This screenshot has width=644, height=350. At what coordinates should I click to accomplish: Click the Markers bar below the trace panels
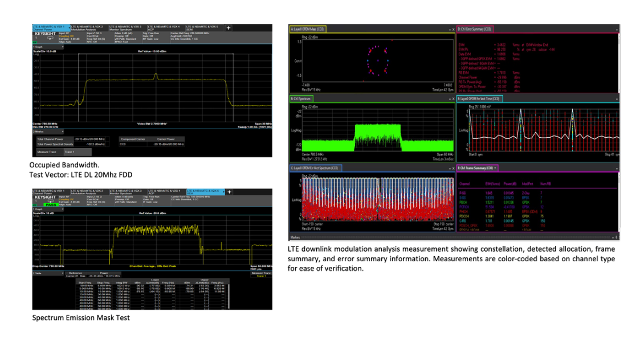(x=454, y=237)
